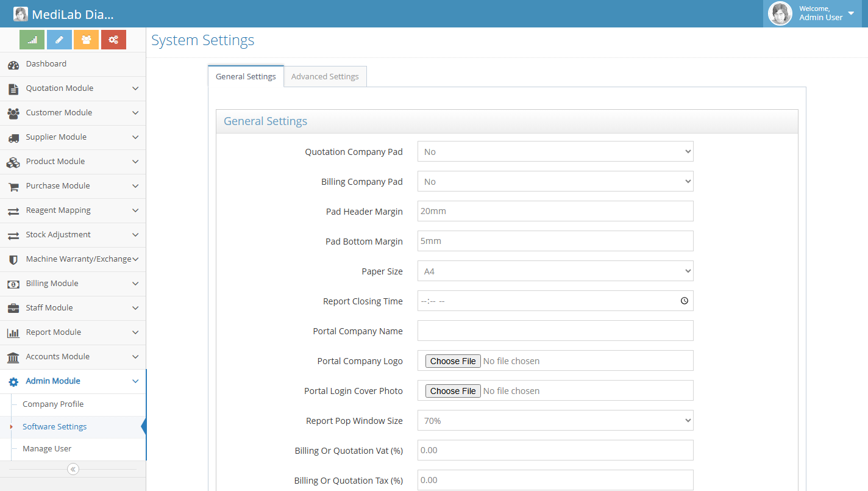Open Manage User submenu item

(x=47, y=448)
